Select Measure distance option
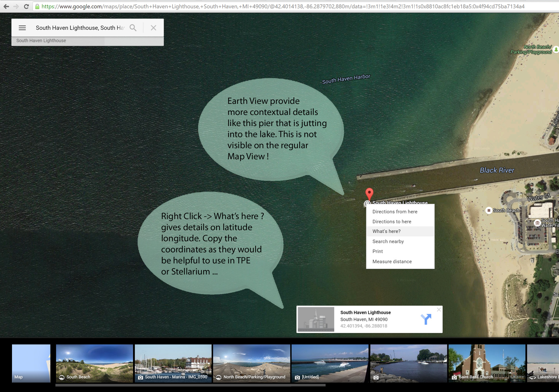The image size is (559, 392). [400, 261]
